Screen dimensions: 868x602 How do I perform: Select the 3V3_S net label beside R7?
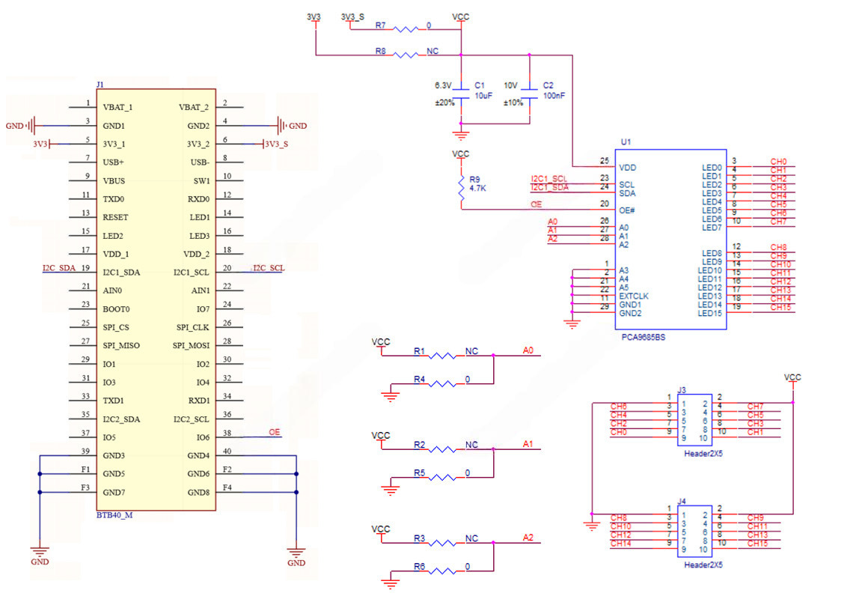point(352,16)
